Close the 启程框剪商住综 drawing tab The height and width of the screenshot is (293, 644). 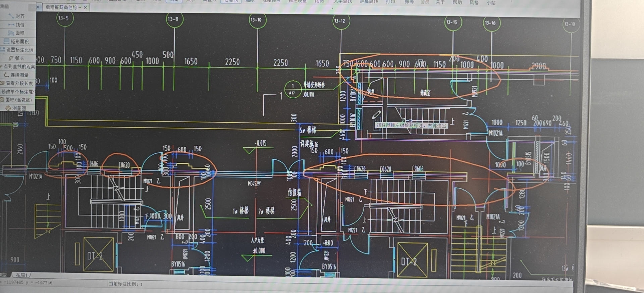85,7
